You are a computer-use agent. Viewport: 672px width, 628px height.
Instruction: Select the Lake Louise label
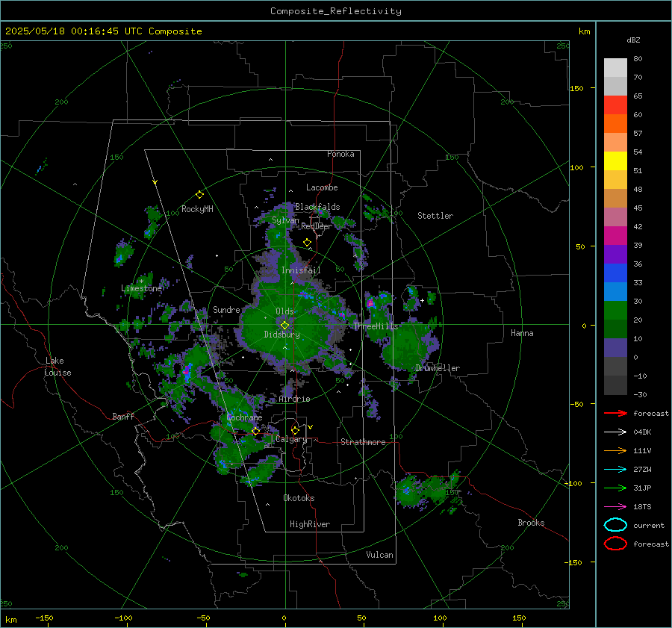(57, 367)
